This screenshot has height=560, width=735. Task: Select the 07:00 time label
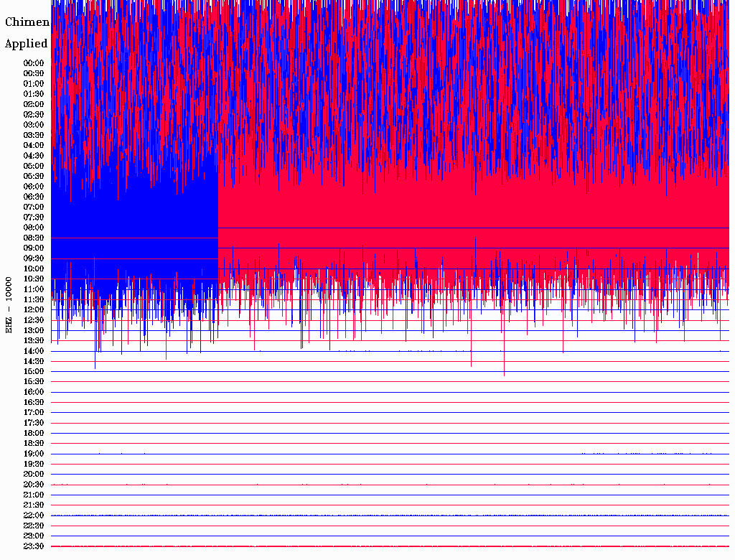pos(34,207)
